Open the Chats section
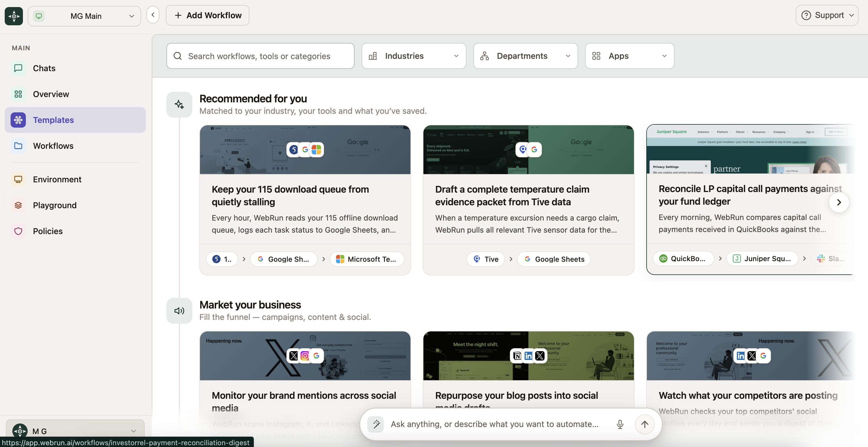868x447 pixels. 75,68
